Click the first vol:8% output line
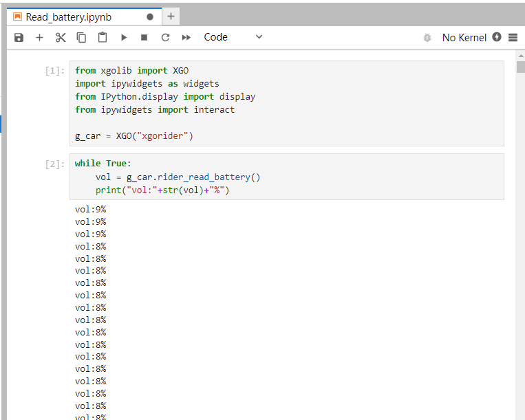Screen dimensions: 525x420 [90, 247]
